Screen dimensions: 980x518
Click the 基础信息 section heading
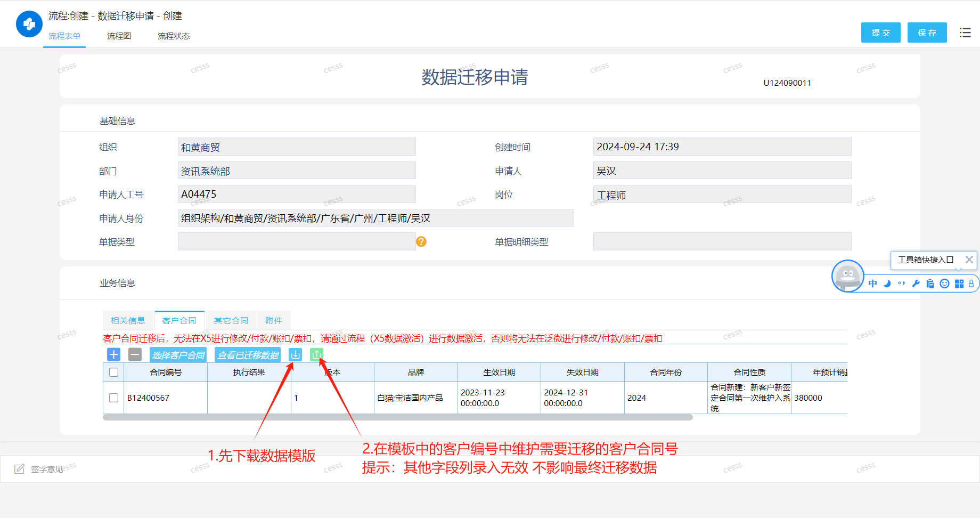click(118, 121)
